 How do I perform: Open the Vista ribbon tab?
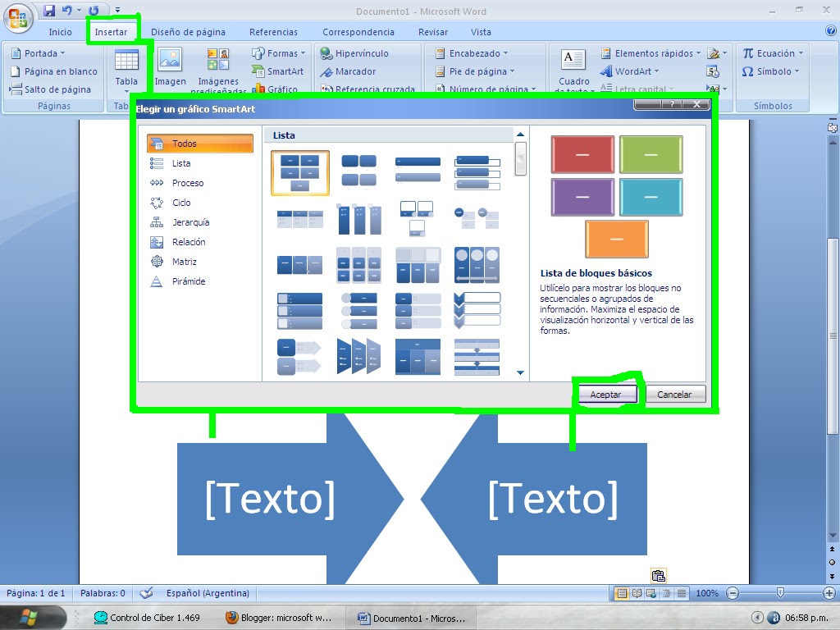(x=481, y=31)
